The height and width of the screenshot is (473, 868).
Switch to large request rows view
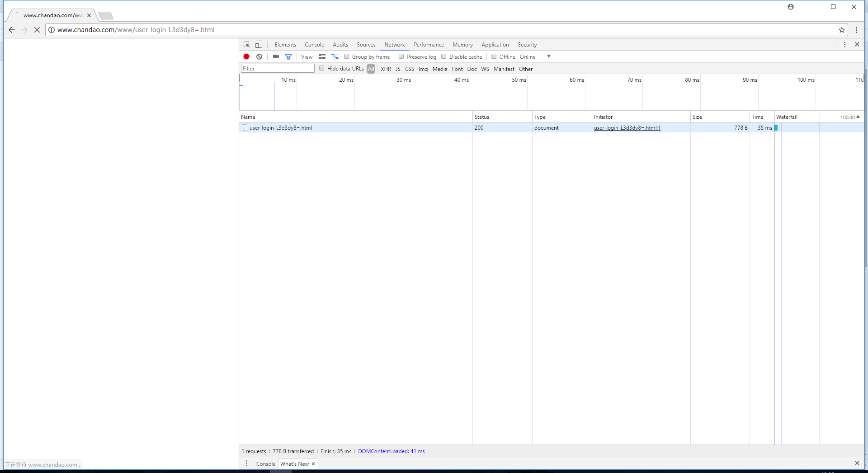click(x=322, y=56)
